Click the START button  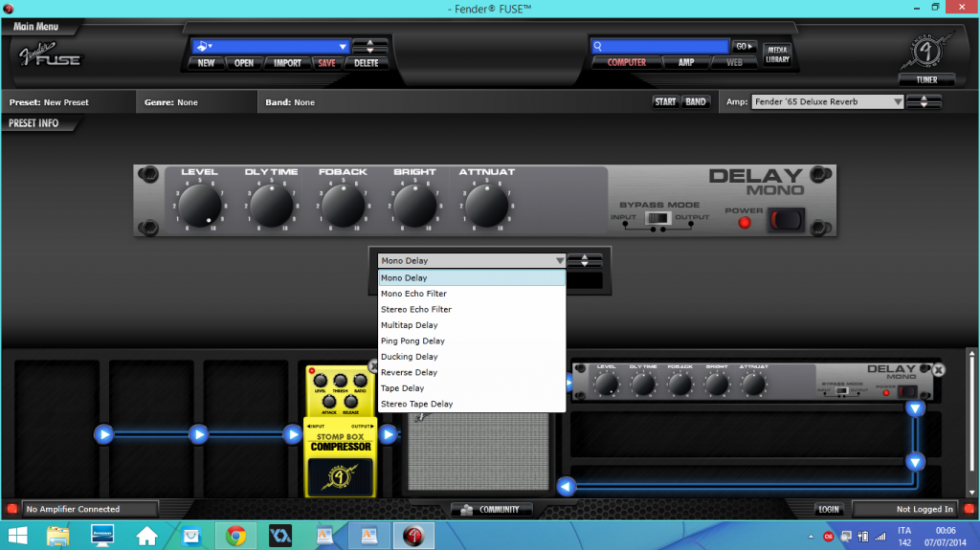tap(665, 102)
